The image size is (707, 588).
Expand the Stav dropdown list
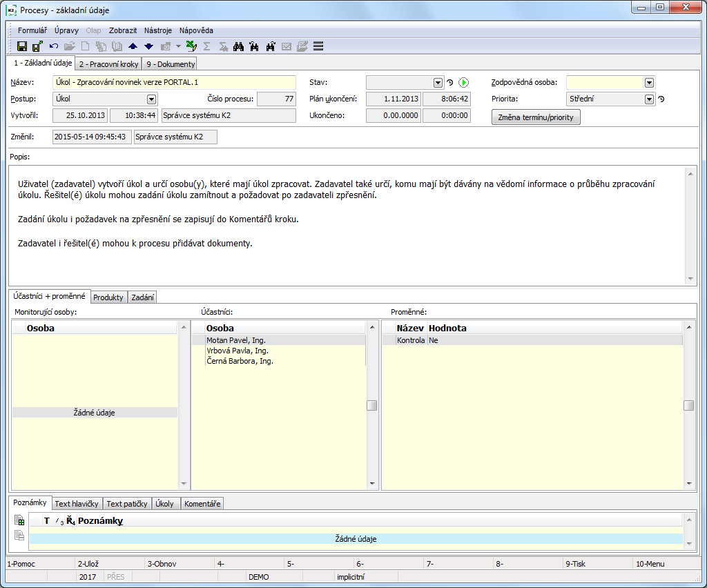438,82
